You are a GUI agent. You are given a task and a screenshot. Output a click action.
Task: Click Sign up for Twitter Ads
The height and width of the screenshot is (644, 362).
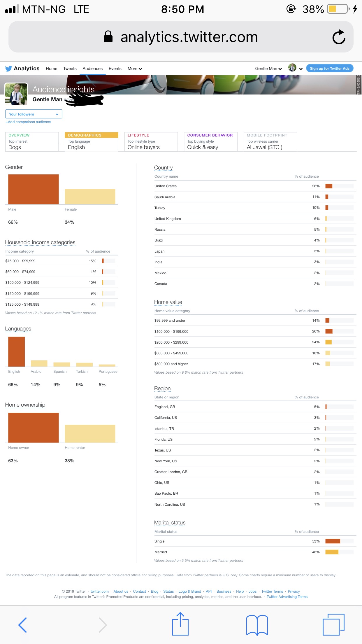click(330, 69)
